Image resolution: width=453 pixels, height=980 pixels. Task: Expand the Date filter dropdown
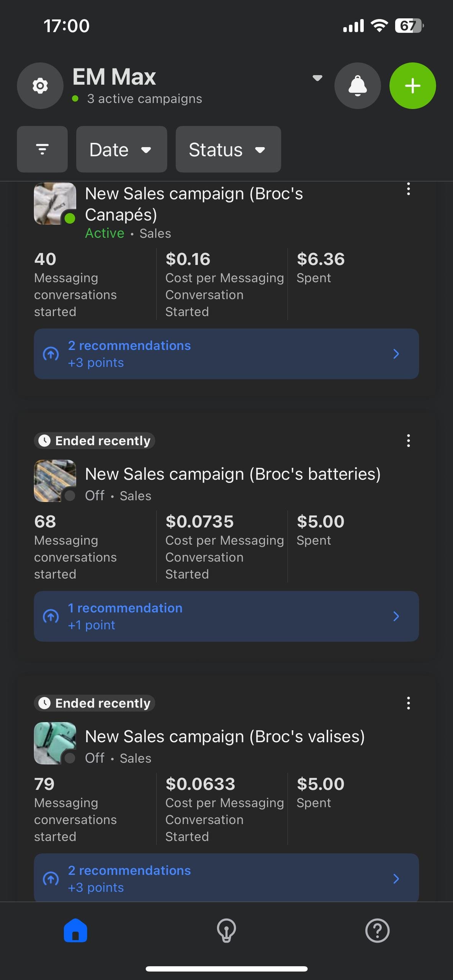[122, 149]
